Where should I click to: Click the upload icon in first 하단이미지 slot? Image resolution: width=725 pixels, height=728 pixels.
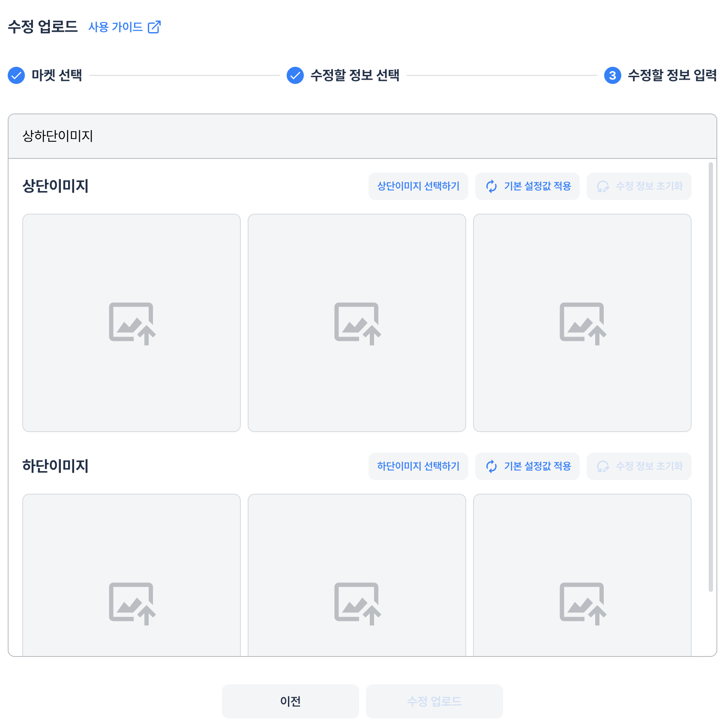[x=132, y=604]
